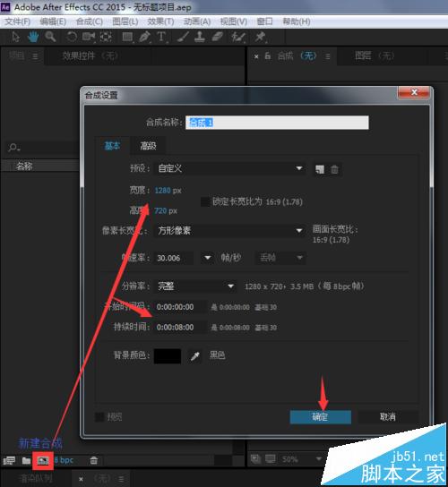Select the Brush tool
The image size is (448, 487).
(x=183, y=37)
